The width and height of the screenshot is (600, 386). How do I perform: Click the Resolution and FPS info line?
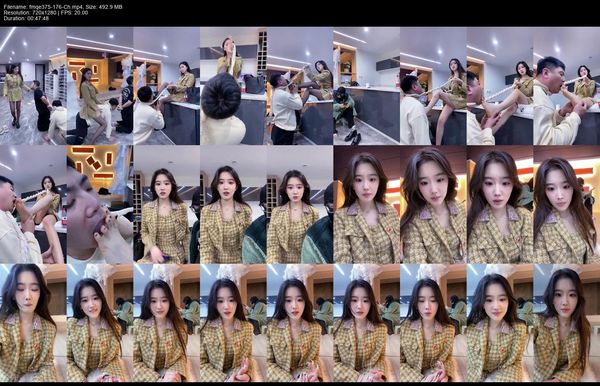46,13
